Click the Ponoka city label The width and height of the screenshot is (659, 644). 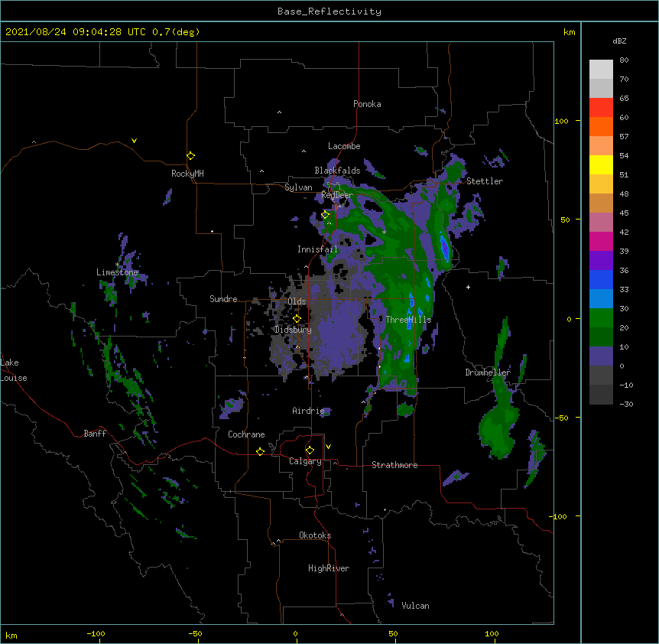[x=367, y=104]
